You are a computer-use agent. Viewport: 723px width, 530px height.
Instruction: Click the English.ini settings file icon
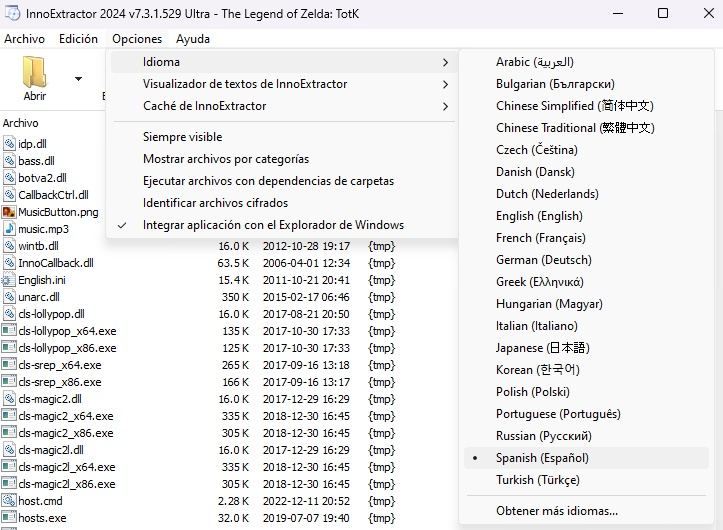click(x=8, y=280)
